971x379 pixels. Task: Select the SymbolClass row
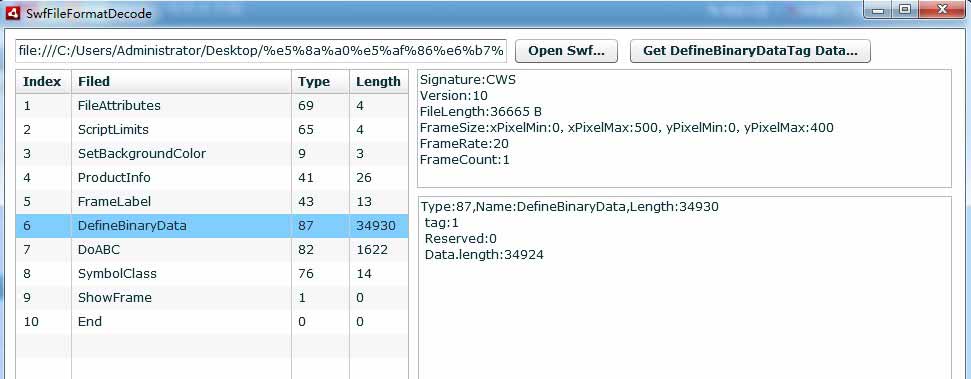(x=212, y=274)
